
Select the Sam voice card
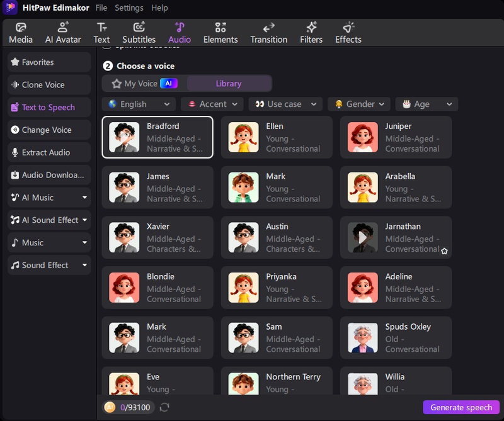coord(277,337)
